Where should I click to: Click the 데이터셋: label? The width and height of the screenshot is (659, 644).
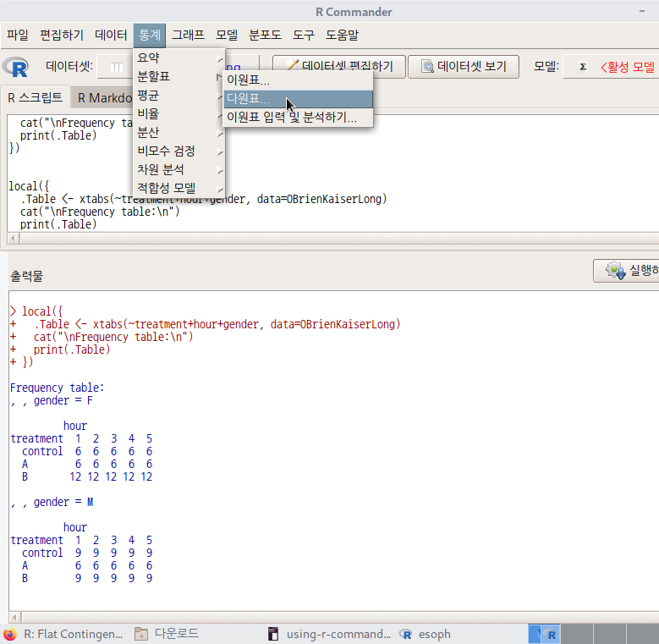(x=69, y=66)
